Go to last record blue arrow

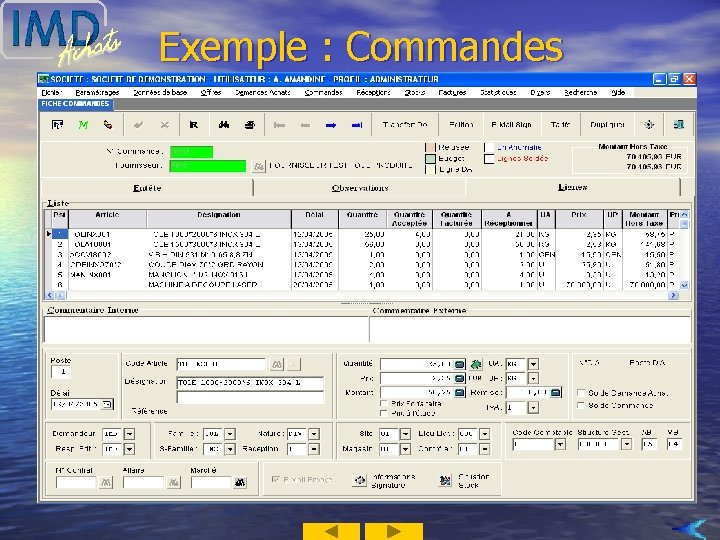pos(357,125)
